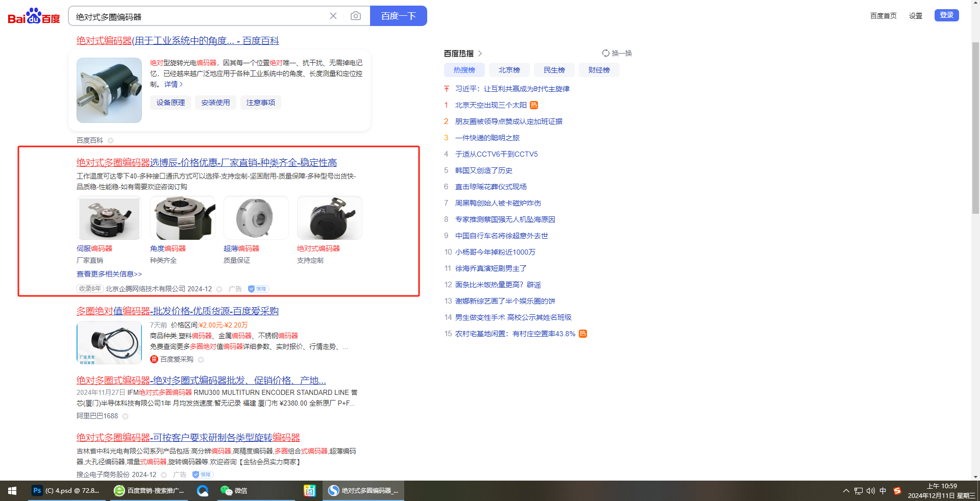Viewport: 980px width, 501px height.
Task: Click the Sogou input method tray icon
Action: [897, 491]
